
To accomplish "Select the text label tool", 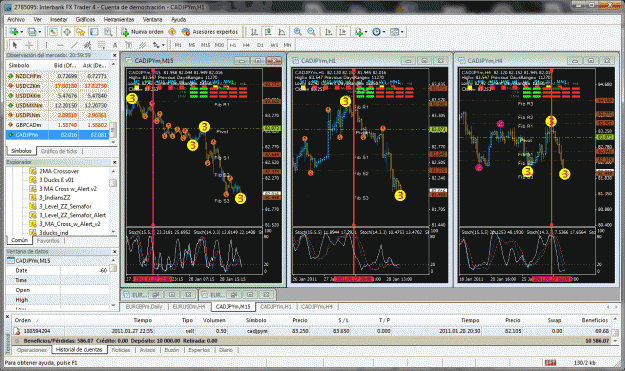I will 128,45.
